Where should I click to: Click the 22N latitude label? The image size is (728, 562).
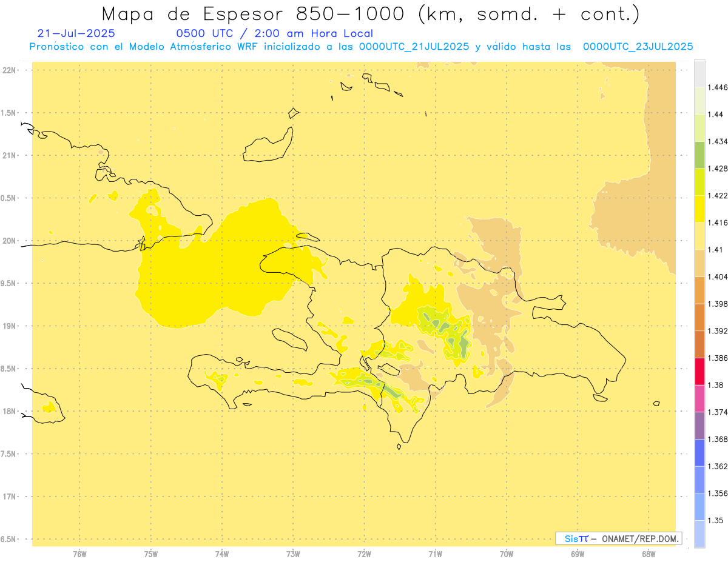(8, 70)
